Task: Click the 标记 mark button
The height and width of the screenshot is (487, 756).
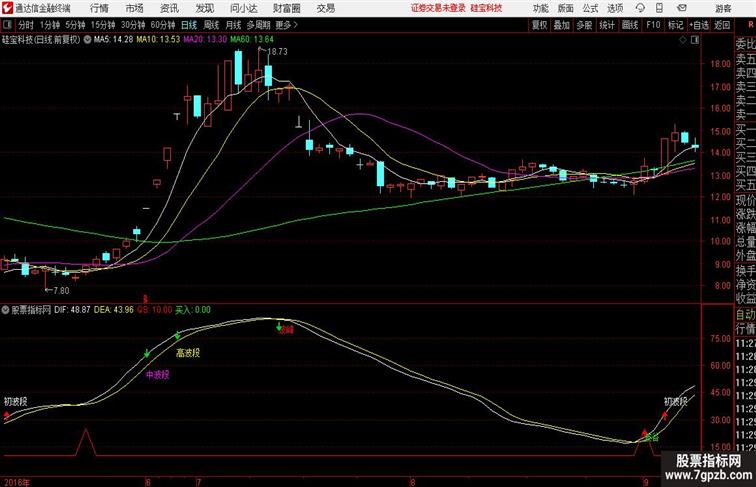Action: (675, 25)
